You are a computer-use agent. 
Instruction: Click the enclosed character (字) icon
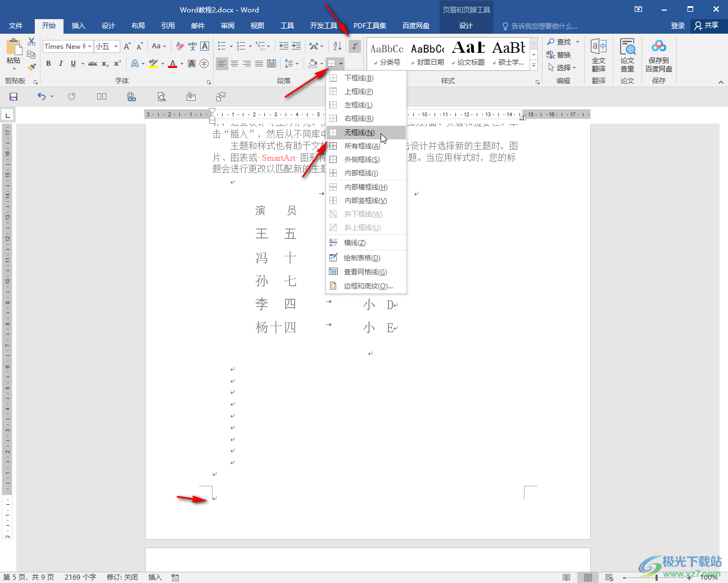pos(204,64)
